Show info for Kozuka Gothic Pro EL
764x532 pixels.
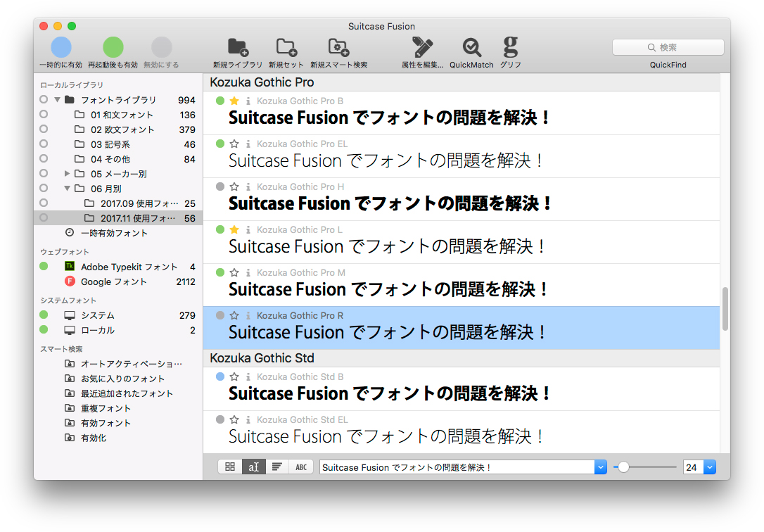click(x=248, y=144)
